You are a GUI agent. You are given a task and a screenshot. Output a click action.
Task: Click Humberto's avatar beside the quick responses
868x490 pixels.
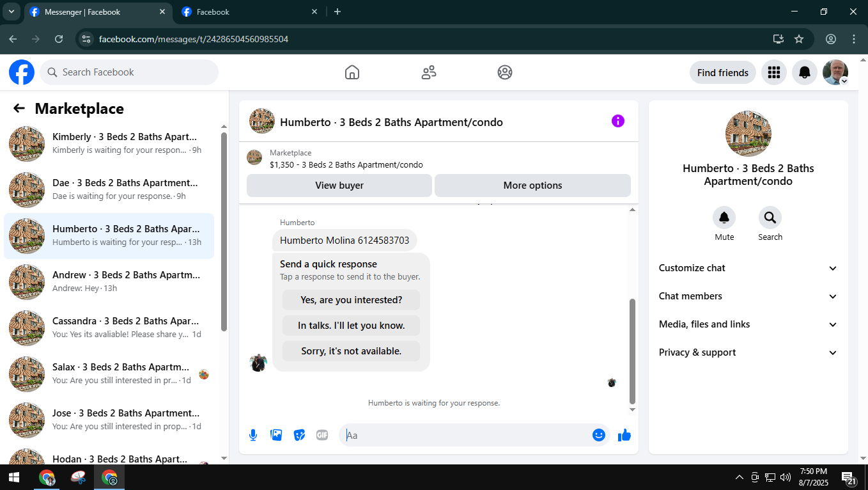pos(258,363)
